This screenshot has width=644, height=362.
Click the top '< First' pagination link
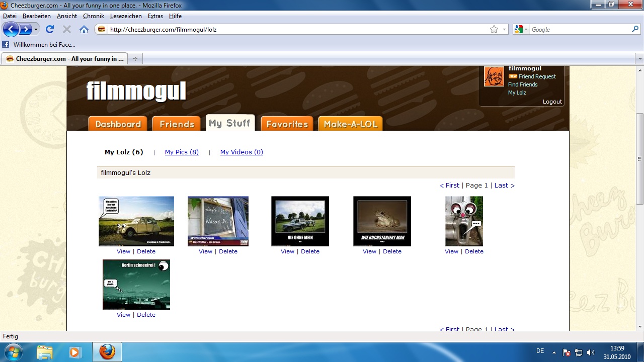[449, 186]
